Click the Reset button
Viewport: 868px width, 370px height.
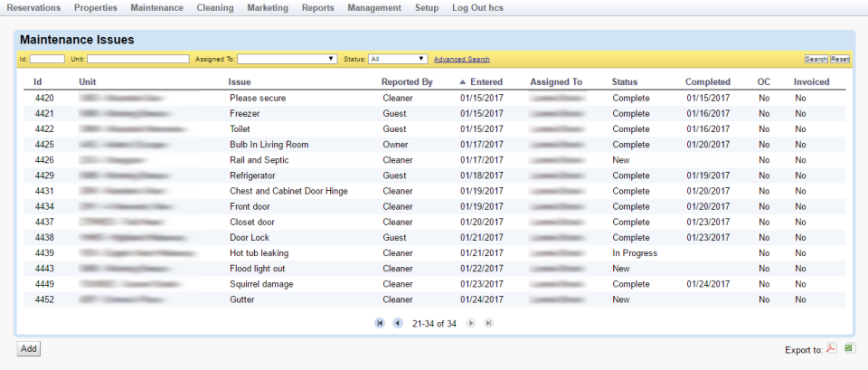[840, 59]
